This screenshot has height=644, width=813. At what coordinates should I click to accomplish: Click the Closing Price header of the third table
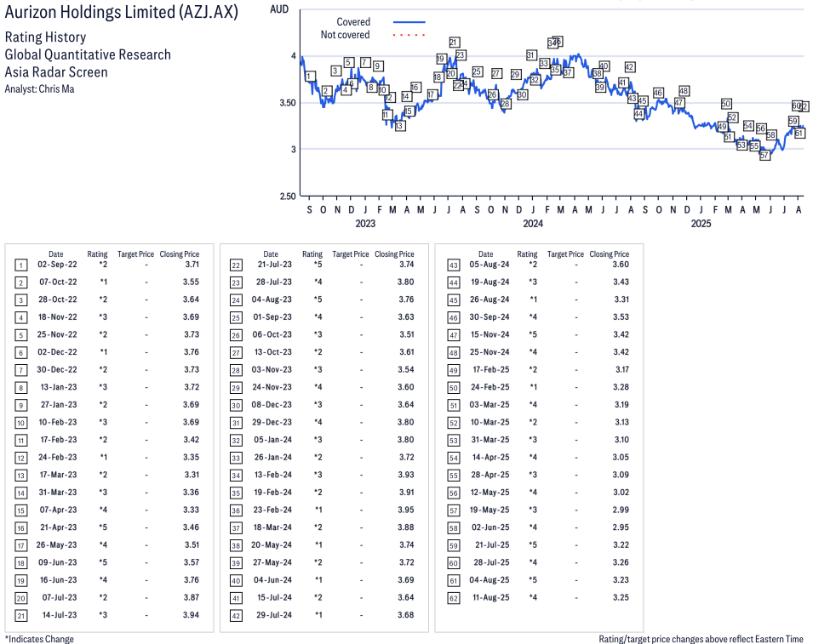click(x=610, y=254)
